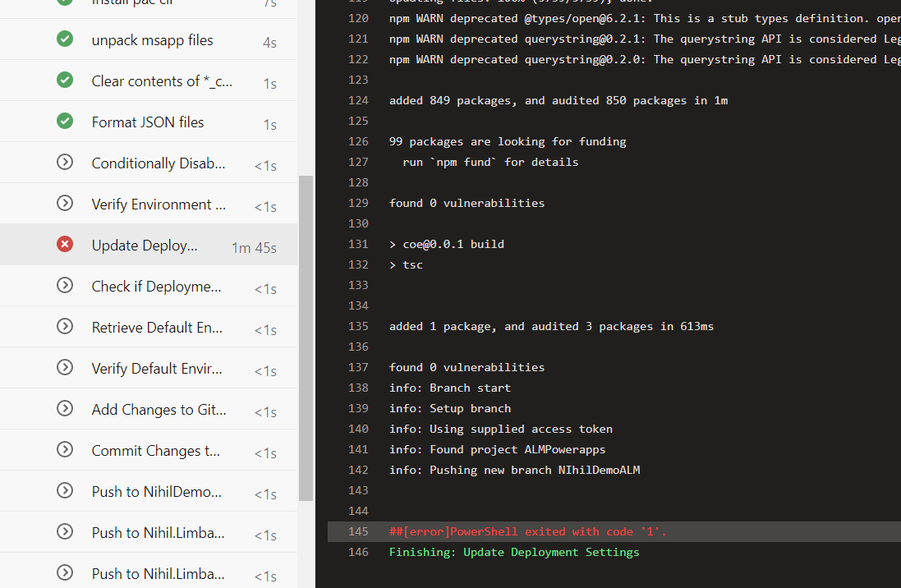Select the failed Update Deploy... step
901x588 pixels.
tap(149, 245)
